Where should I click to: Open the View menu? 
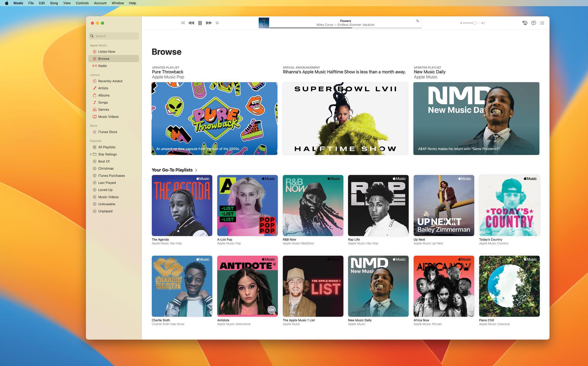point(67,3)
